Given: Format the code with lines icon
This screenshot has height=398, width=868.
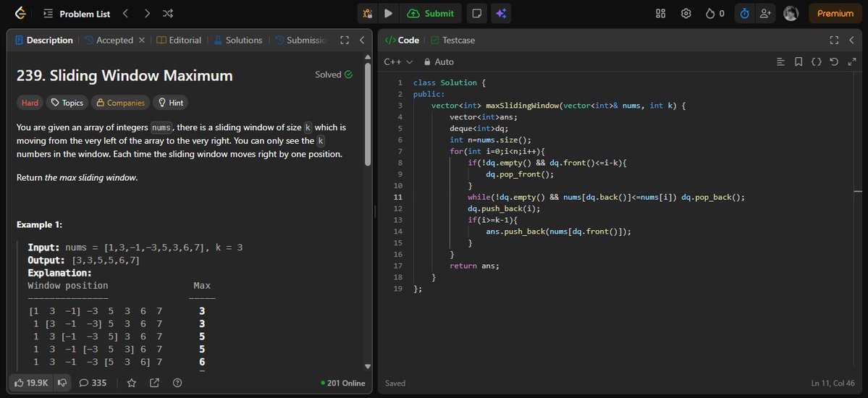Looking at the screenshot, I should [780, 62].
